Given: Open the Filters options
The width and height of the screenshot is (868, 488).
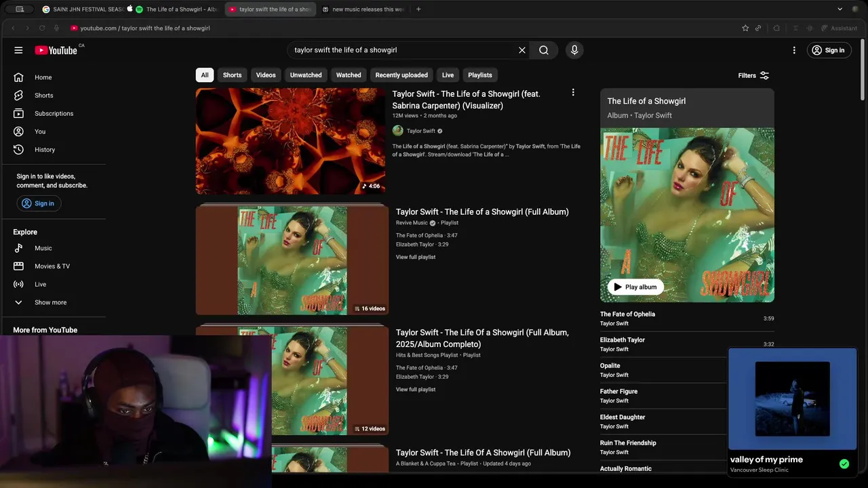Looking at the screenshot, I should coord(753,75).
